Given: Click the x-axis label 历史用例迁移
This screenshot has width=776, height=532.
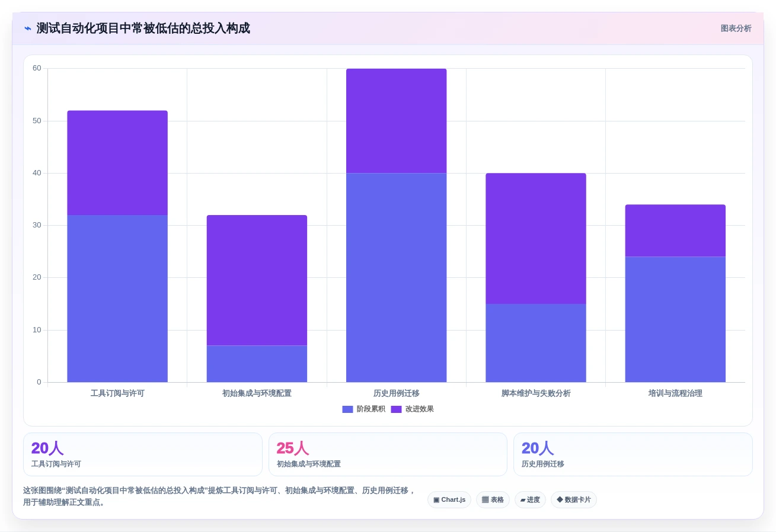Looking at the screenshot, I should (396, 393).
